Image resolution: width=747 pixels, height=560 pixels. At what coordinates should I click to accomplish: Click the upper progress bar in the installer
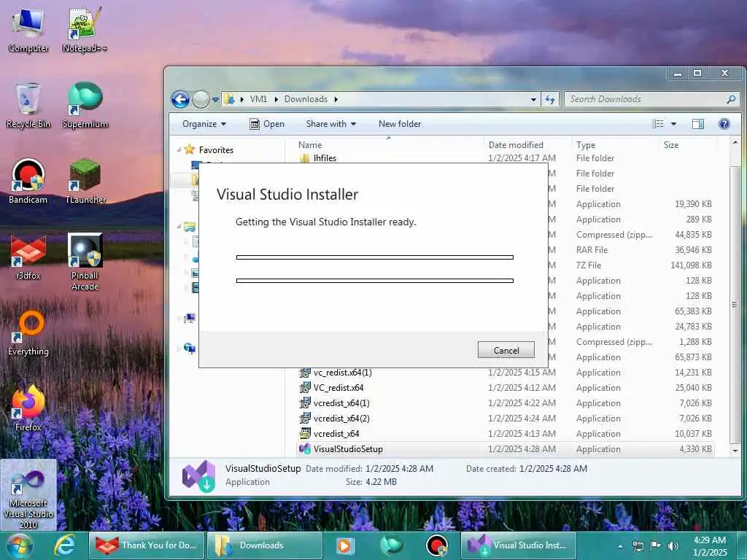pos(374,257)
